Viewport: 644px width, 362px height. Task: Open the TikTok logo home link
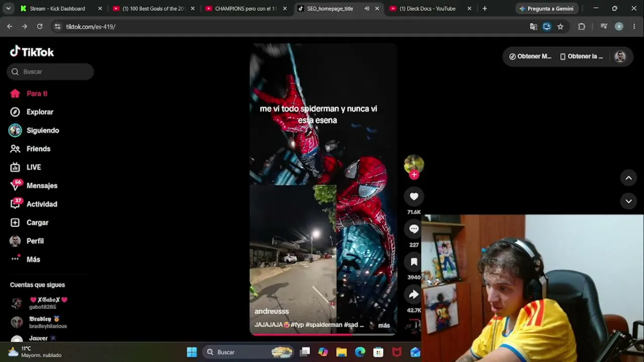(x=32, y=52)
